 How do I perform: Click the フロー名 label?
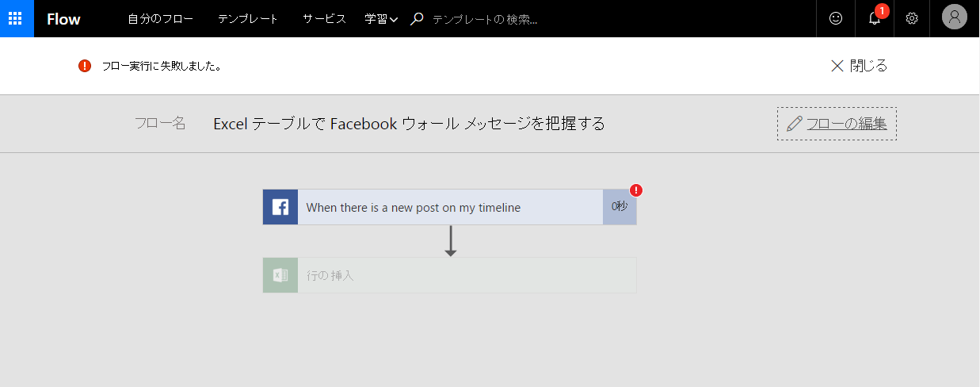(160, 124)
